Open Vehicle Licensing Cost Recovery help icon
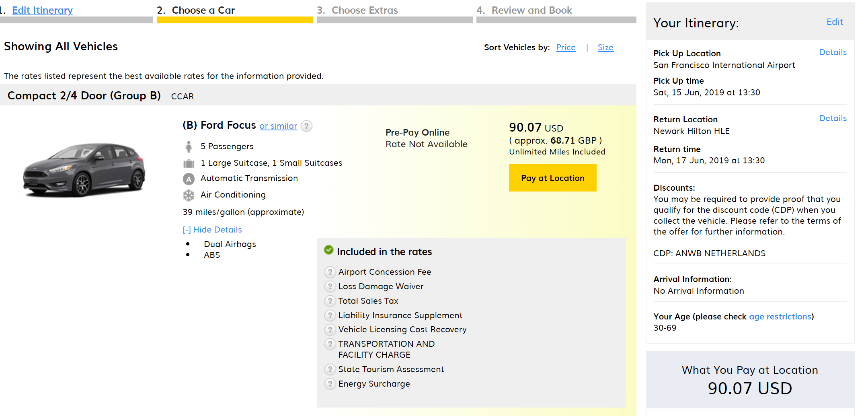 [330, 330]
